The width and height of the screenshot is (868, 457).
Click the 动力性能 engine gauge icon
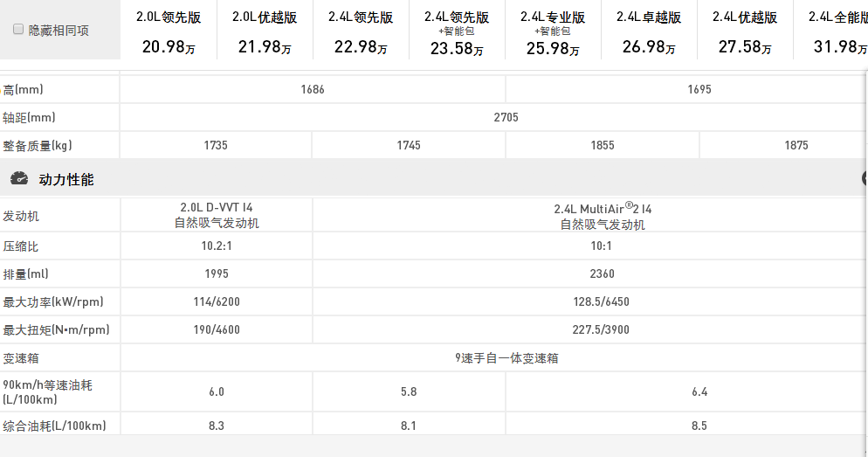[x=18, y=179]
